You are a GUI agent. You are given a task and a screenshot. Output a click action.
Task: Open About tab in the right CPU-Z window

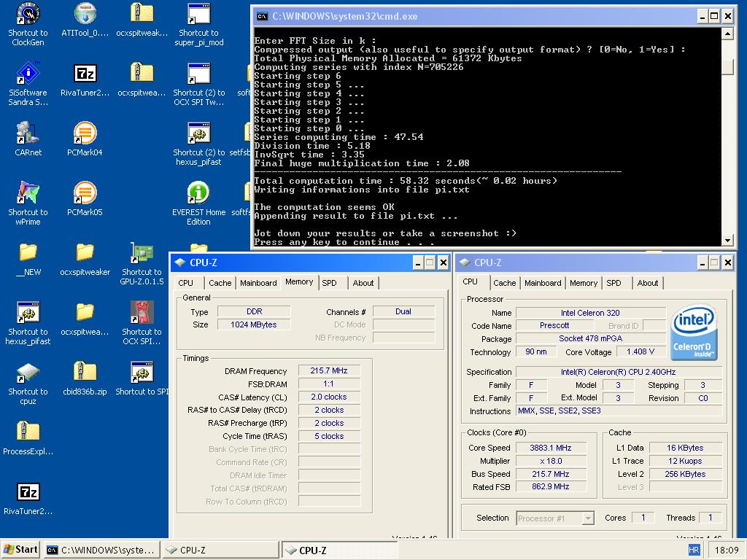tap(648, 283)
